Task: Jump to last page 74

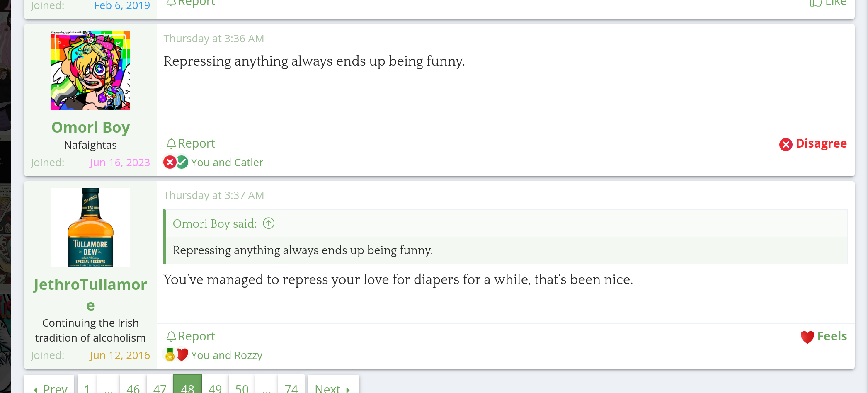Action: coord(291,388)
